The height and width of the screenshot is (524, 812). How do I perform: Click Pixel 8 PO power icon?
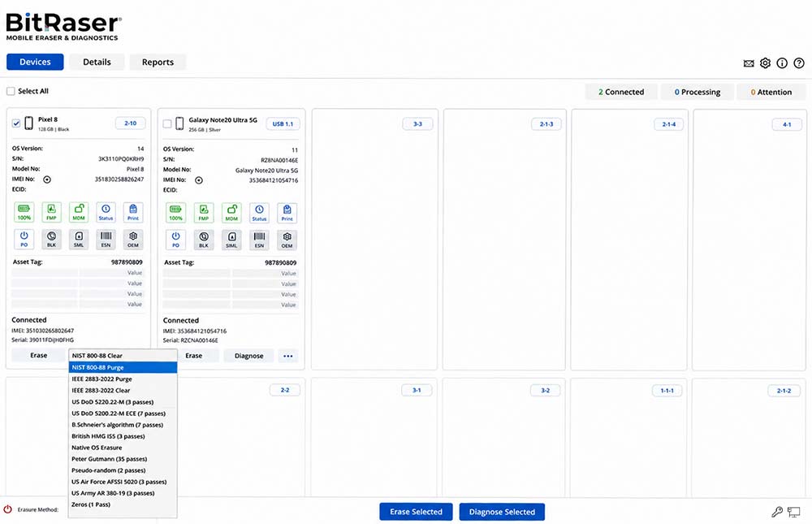pos(24,239)
